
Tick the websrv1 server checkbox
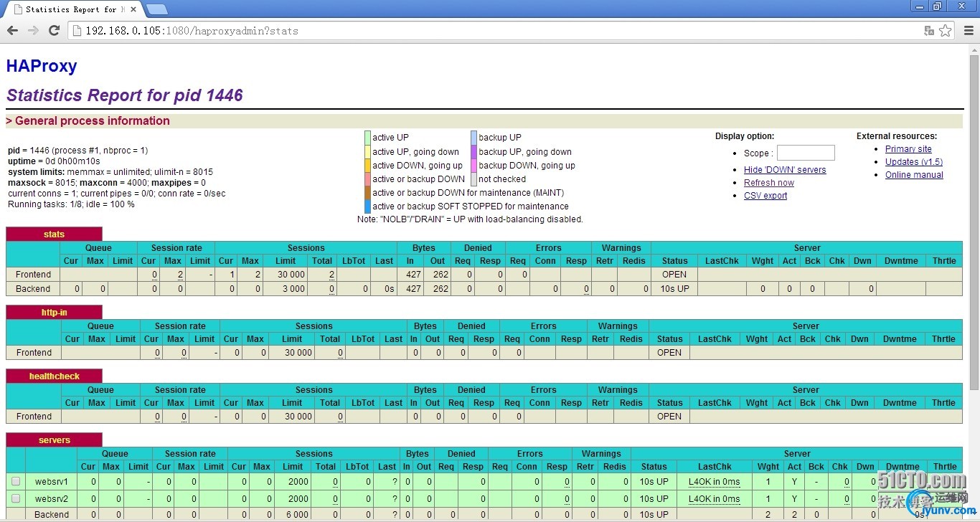pyautogui.click(x=16, y=481)
